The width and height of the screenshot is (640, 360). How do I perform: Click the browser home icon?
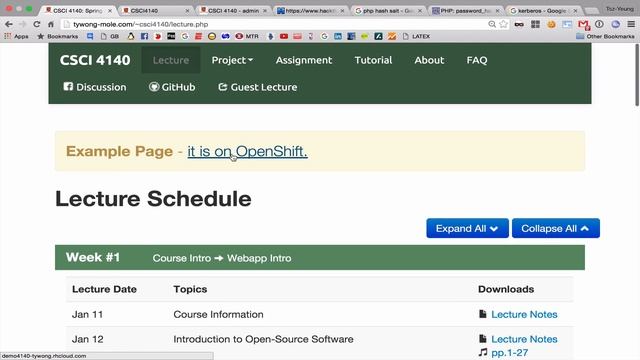pyautogui.click(x=51, y=24)
